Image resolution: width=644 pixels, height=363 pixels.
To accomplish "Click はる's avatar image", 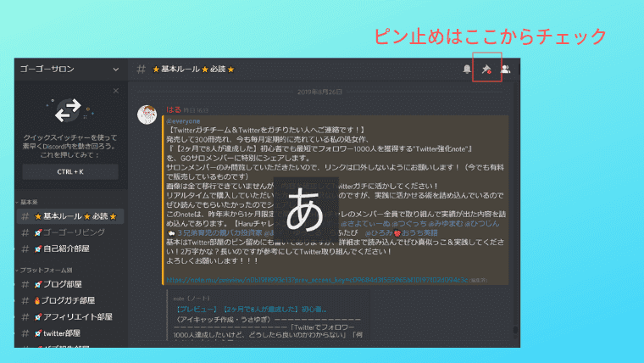I will (x=147, y=114).
